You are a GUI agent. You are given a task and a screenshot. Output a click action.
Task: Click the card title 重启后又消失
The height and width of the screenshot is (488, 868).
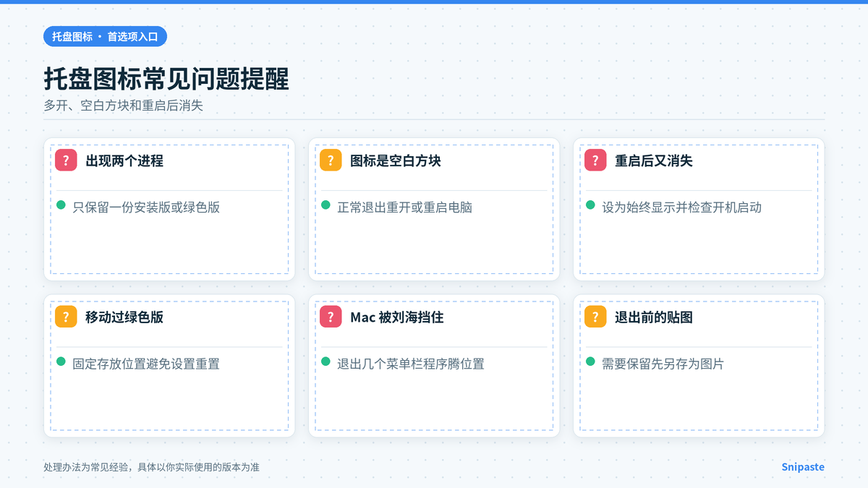[x=654, y=160]
